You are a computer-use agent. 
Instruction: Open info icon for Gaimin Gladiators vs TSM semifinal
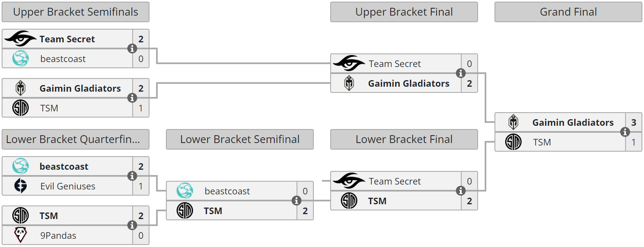pos(132,98)
